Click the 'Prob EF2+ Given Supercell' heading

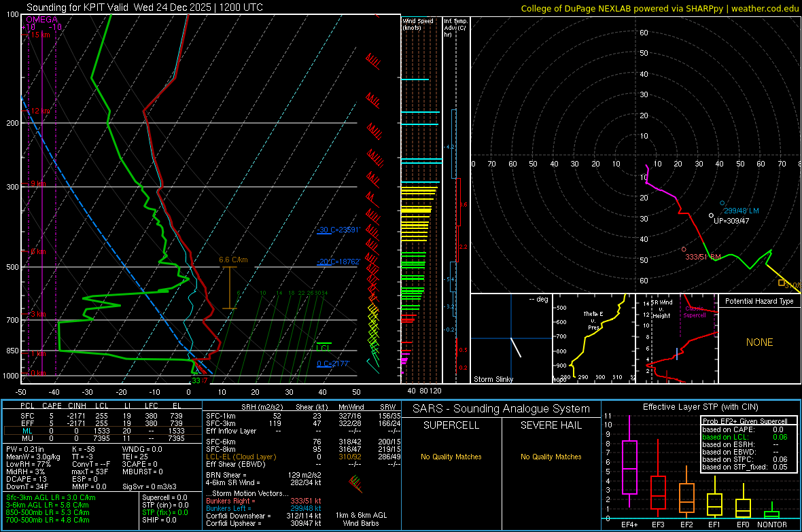click(745, 421)
